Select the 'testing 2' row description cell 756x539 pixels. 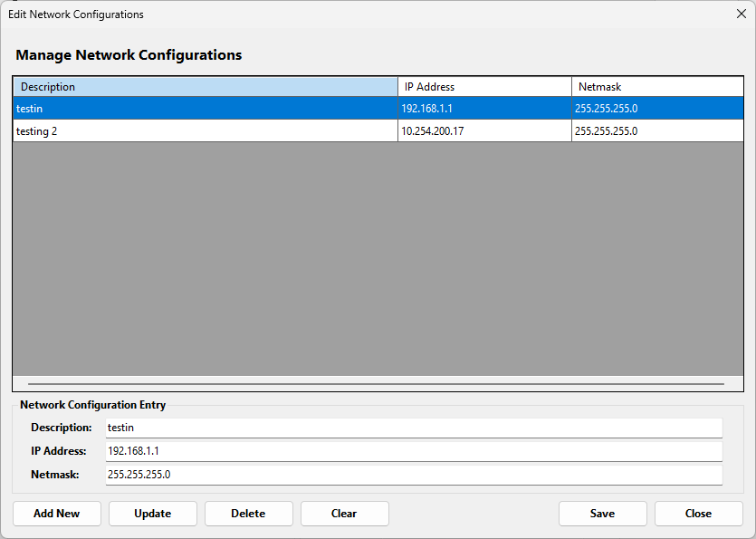206,130
